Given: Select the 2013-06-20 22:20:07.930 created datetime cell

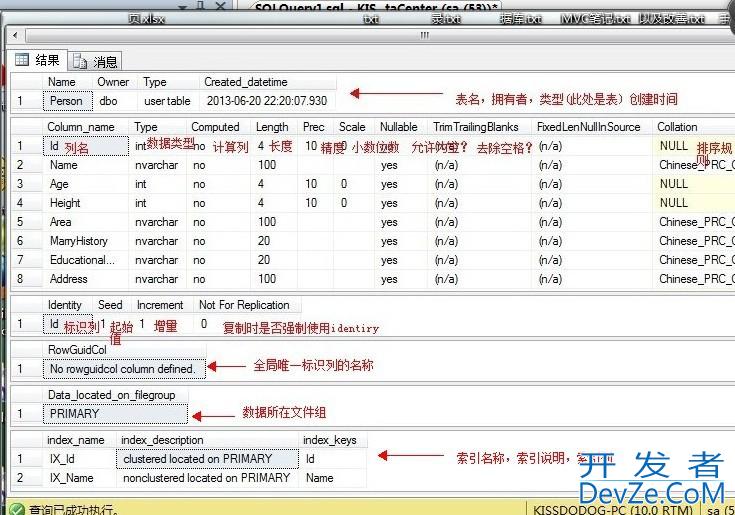Looking at the screenshot, I should point(267,101).
